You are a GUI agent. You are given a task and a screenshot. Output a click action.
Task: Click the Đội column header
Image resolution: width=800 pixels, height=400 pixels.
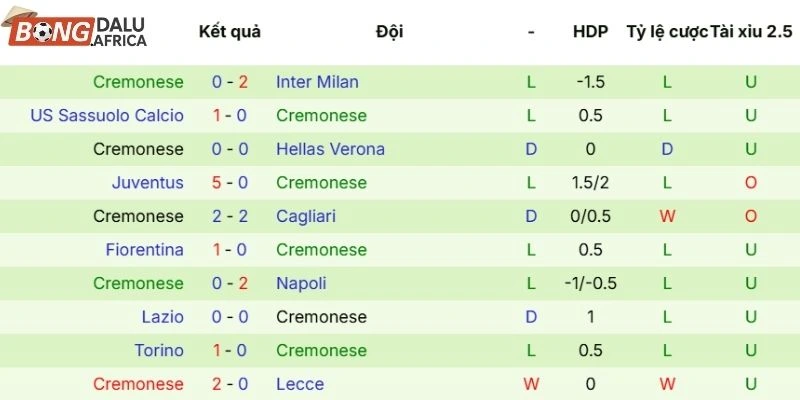coord(390,31)
